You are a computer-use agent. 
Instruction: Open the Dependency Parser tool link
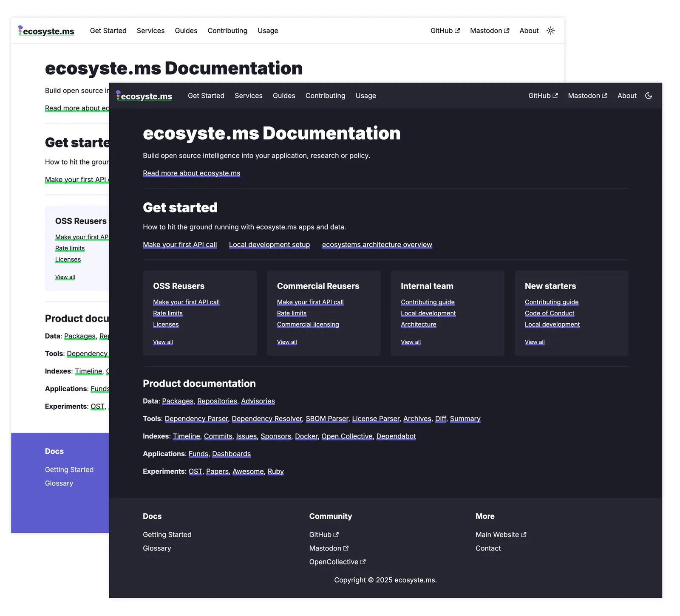[196, 418]
